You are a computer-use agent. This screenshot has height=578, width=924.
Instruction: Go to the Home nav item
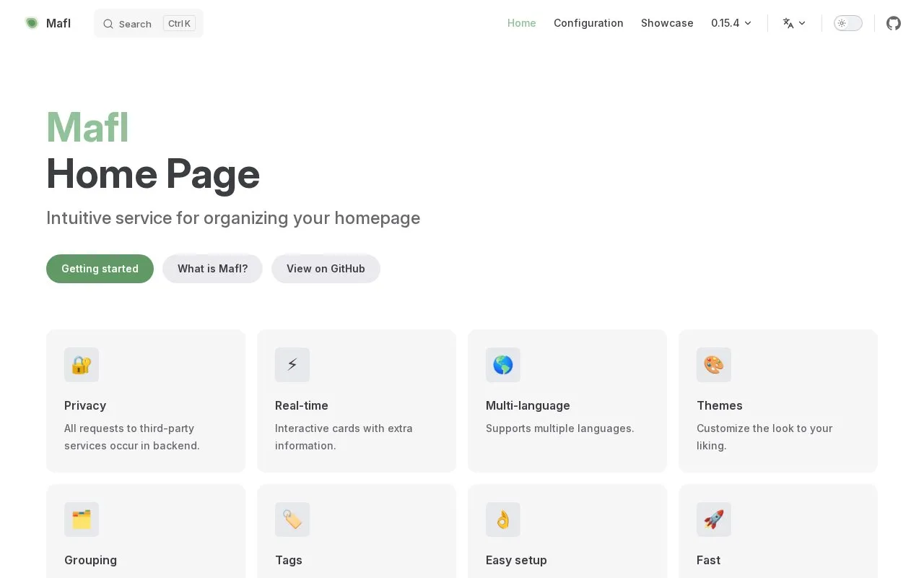click(522, 23)
